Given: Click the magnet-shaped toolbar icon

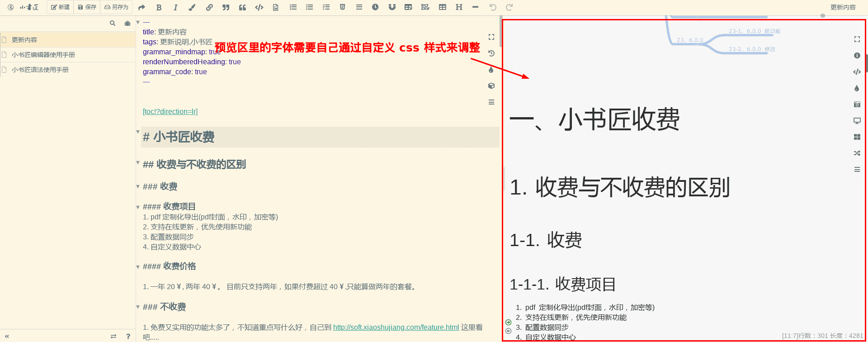Looking at the screenshot, I should (392, 7).
